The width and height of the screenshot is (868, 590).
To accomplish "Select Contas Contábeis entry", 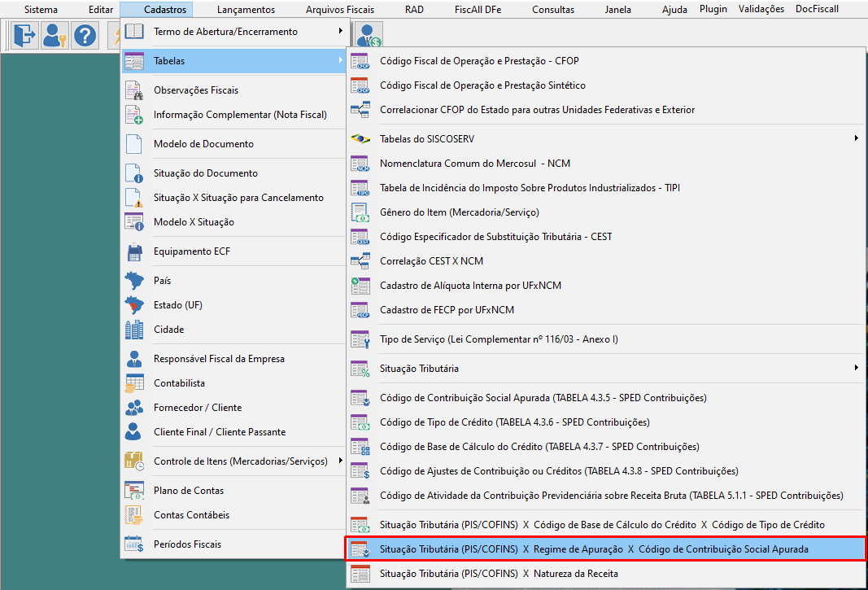I will pyautogui.click(x=233, y=515).
